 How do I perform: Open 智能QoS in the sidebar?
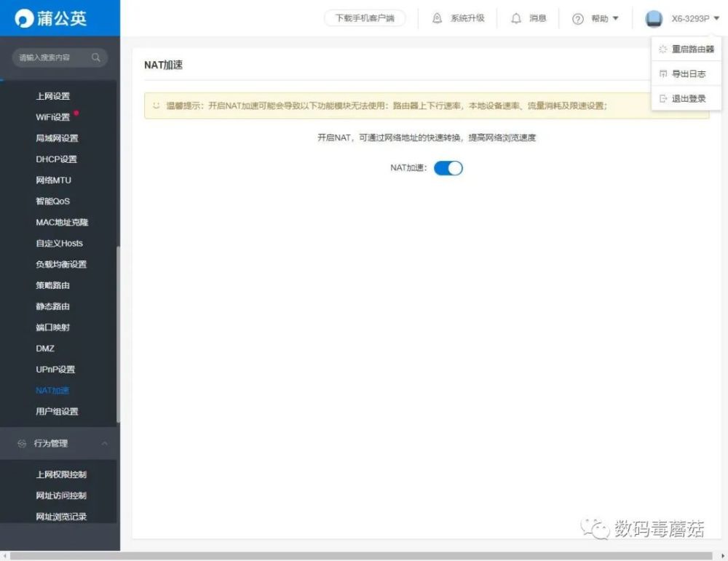tap(52, 201)
